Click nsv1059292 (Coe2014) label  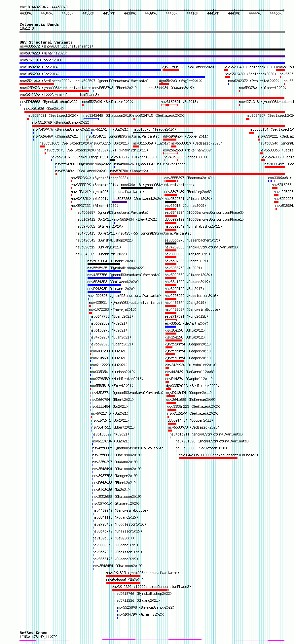click(x=40, y=67)
